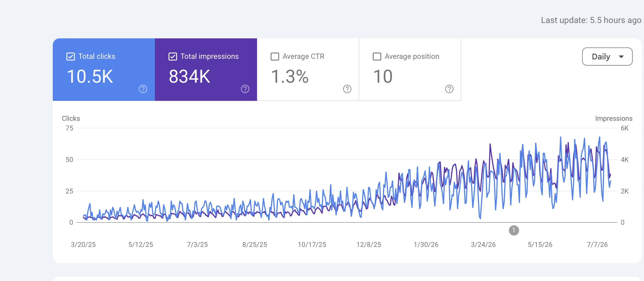Click the 834K total impressions value
The width and height of the screenshot is (644, 281).
[x=190, y=76]
